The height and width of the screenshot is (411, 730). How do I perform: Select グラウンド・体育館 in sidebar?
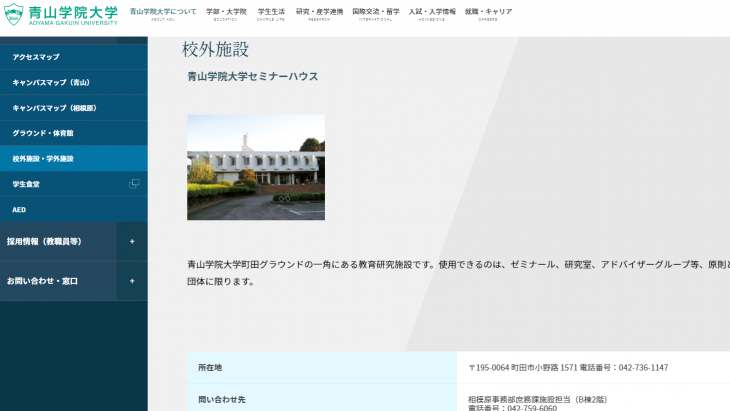[74, 133]
